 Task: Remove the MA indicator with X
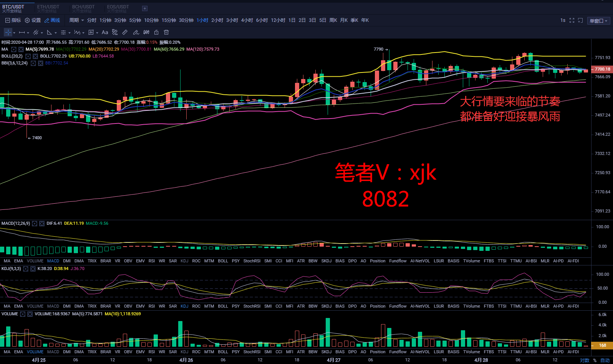click(x=21, y=49)
